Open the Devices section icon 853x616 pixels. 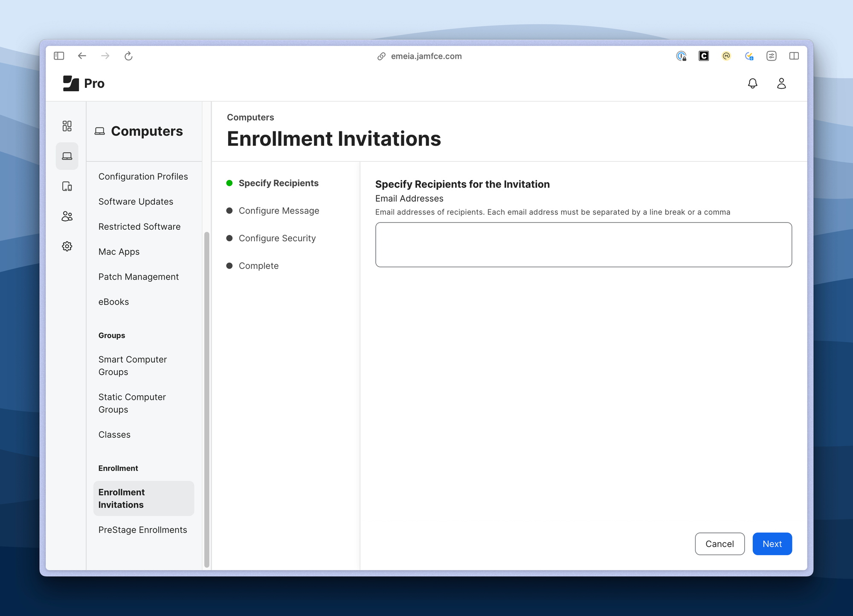(x=67, y=186)
